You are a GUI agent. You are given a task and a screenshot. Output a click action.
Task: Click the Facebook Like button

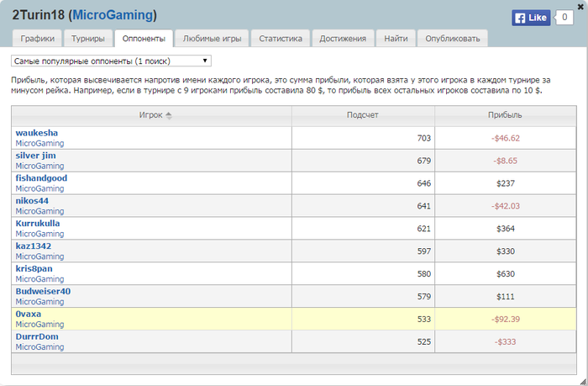(531, 18)
